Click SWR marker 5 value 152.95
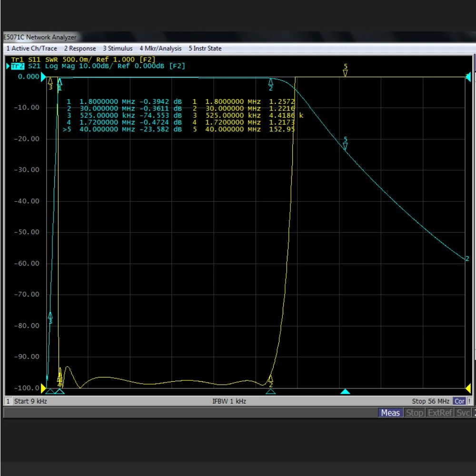This screenshot has width=476, height=476. tap(282, 129)
